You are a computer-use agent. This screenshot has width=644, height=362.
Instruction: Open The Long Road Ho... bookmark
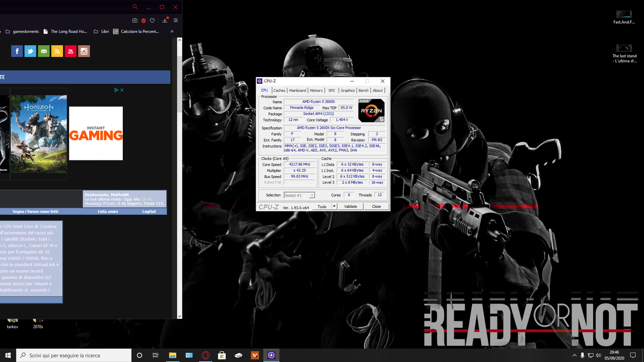pyautogui.click(x=65, y=31)
